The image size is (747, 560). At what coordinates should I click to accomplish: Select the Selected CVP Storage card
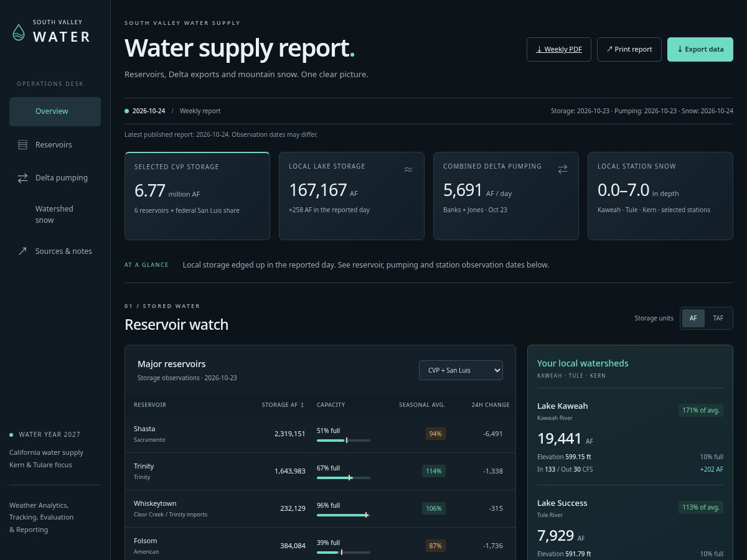pyautogui.click(x=197, y=196)
